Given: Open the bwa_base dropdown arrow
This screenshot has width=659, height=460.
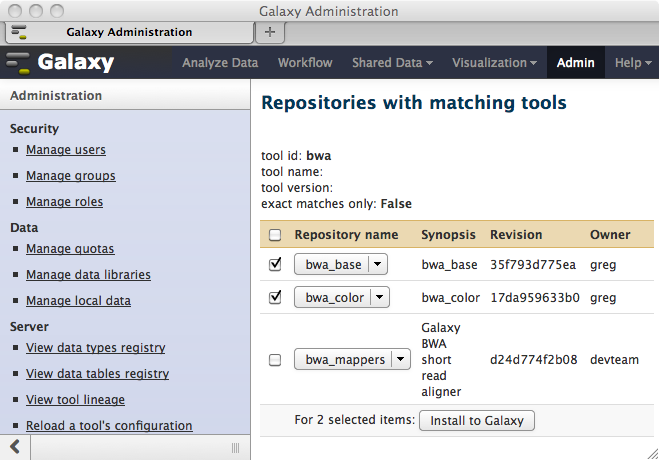Looking at the screenshot, I should (377, 264).
